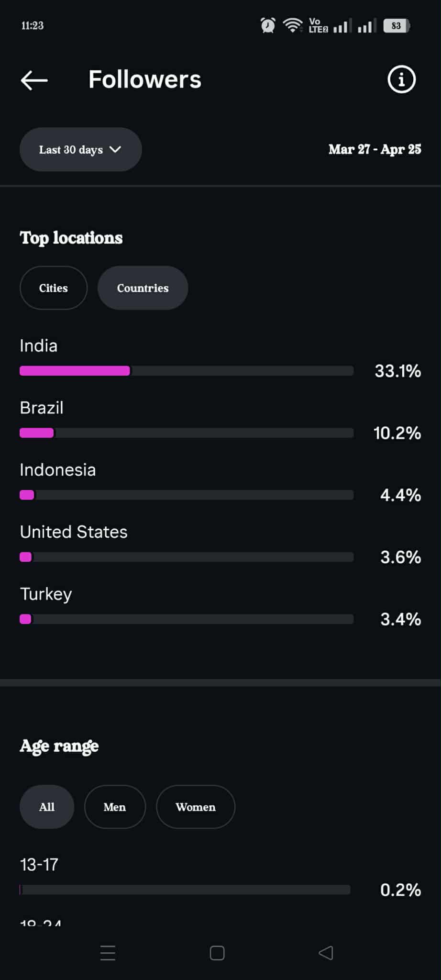Tap the India percentage bar
The height and width of the screenshot is (980, 441).
[187, 371]
